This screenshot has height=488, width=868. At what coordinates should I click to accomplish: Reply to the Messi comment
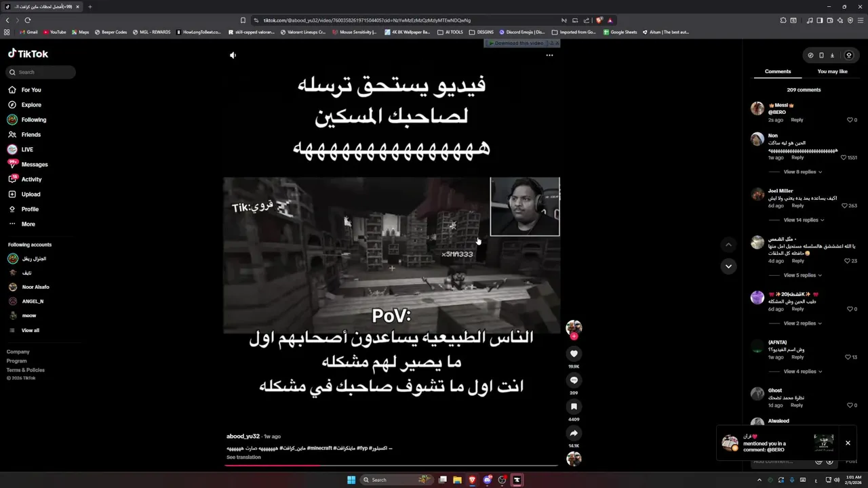point(797,120)
